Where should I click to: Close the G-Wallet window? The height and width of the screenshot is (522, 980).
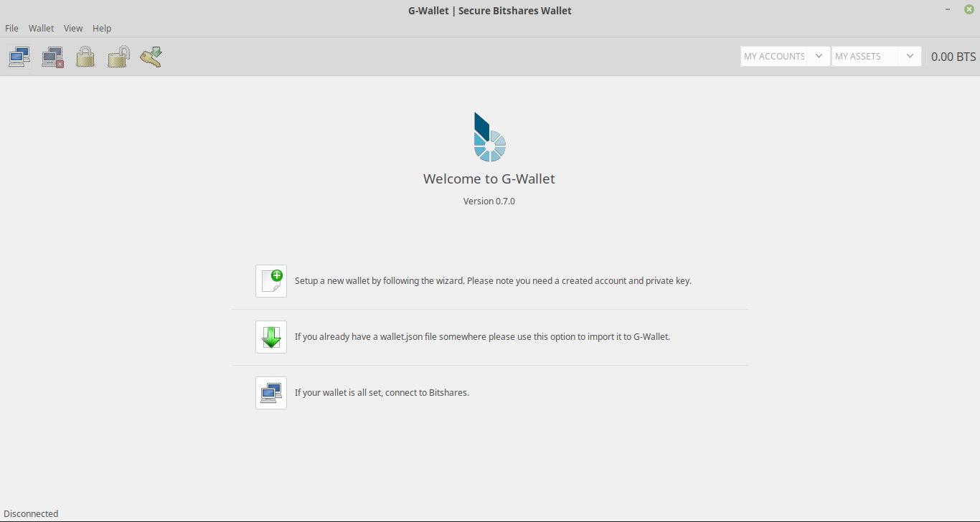969,9
